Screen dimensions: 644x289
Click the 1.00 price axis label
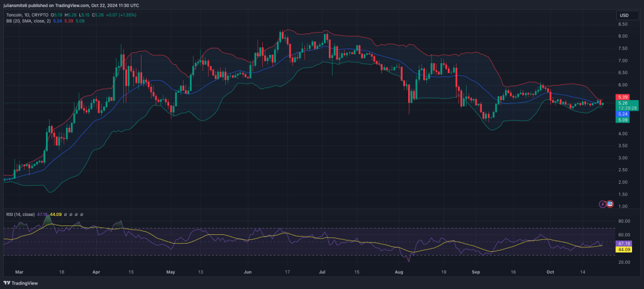tap(622, 206)
